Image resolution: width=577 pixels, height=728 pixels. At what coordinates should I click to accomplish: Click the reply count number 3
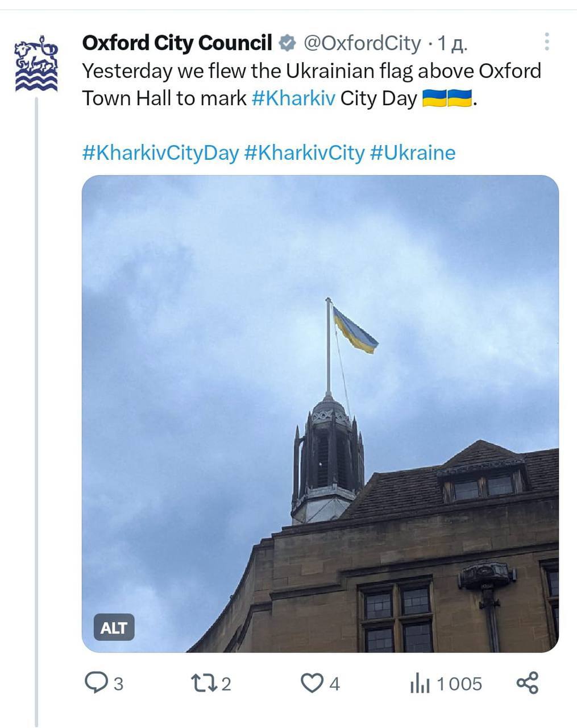coord(118,684)
